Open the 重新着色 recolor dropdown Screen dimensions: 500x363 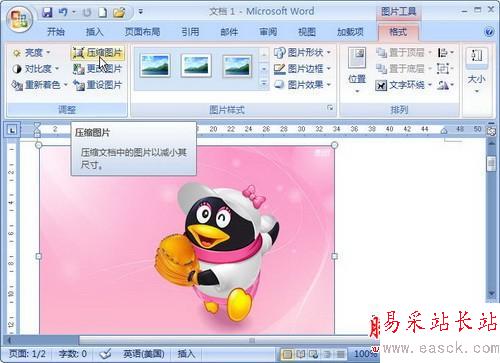click(39, 85)
